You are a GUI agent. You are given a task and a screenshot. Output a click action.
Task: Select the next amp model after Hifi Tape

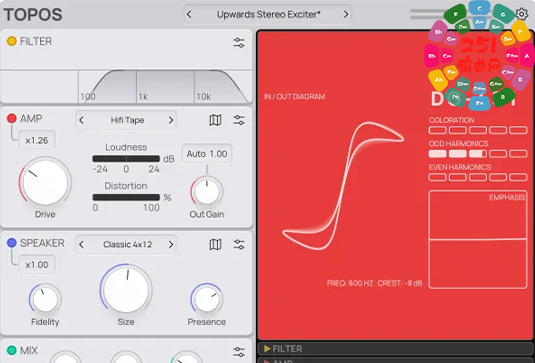[171, 120]
